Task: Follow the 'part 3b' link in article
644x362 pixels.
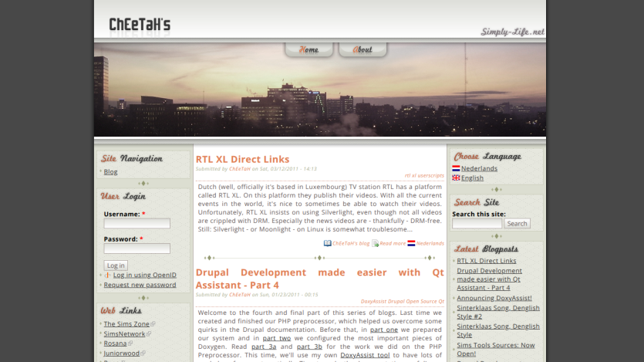Action: point(309,347)
